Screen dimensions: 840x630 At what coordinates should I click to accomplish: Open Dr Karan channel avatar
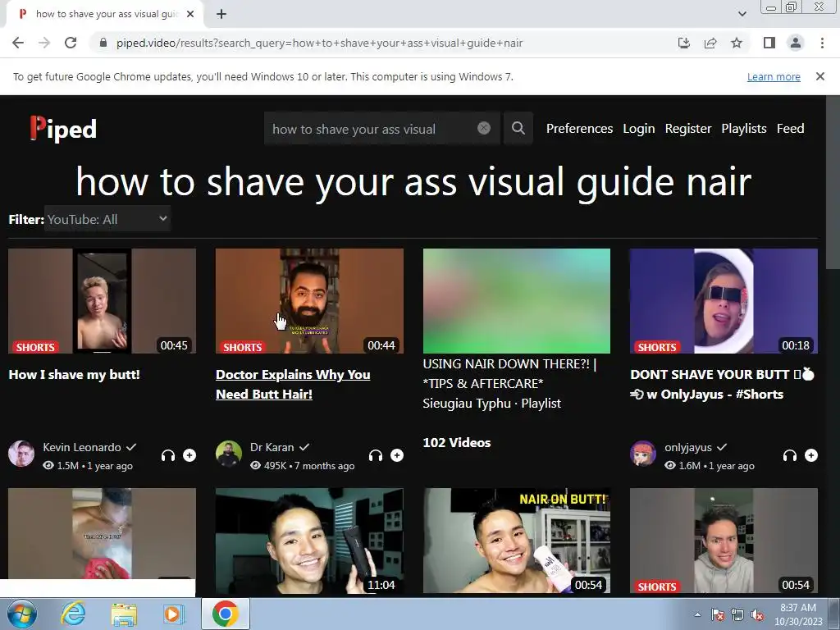tap(229, 454)
